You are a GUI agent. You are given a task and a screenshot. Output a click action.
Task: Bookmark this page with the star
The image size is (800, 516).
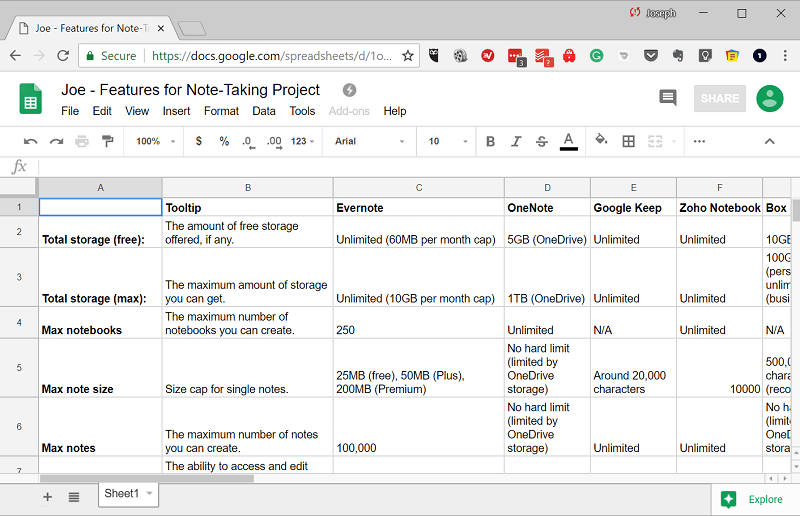click(407, 56)
